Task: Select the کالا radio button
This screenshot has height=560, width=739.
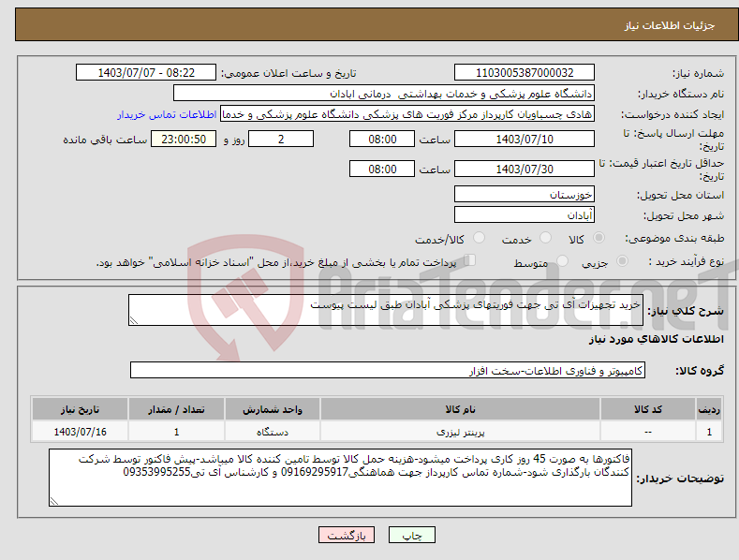Action: click(599, 238)
